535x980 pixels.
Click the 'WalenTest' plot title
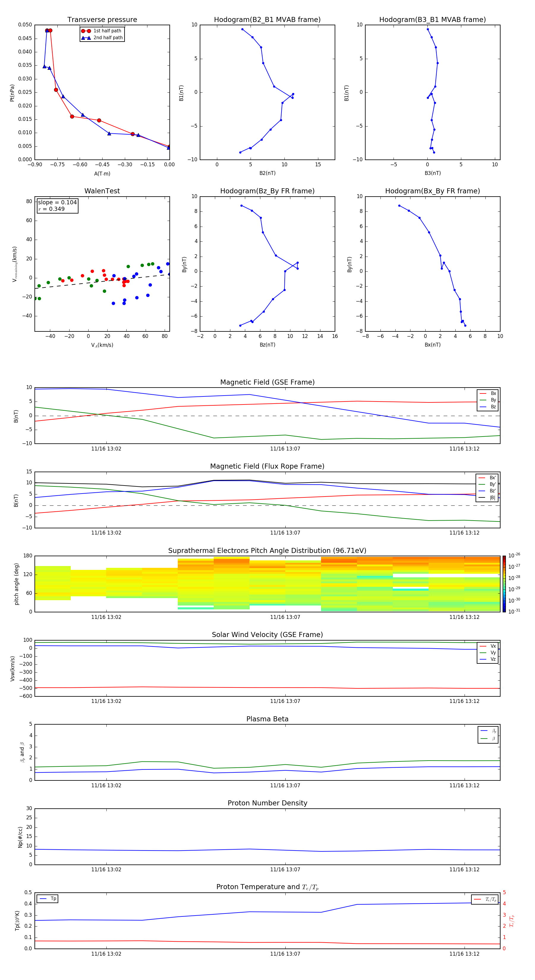[x=102, y=191]
